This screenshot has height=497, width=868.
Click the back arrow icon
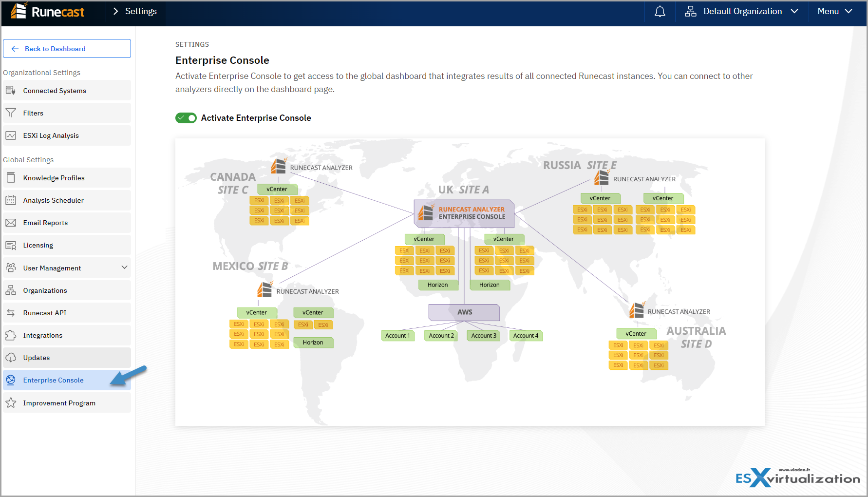(x=15, y=49)
